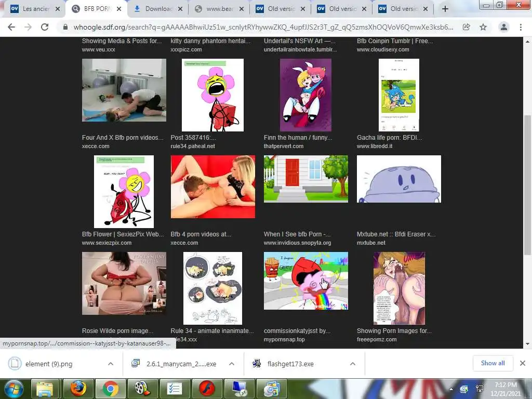This screenshot has width=532, height=399.
Task: Launch Firefox from the taskbar
Action: coord(78,389)
